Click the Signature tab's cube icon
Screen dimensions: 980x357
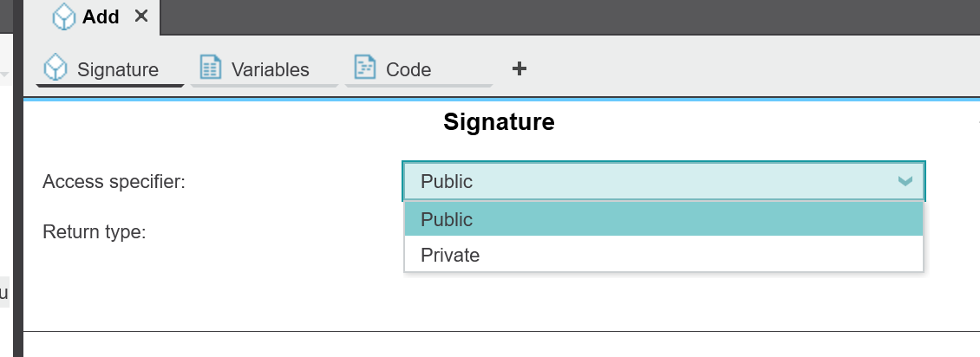[x=56, y=68]
